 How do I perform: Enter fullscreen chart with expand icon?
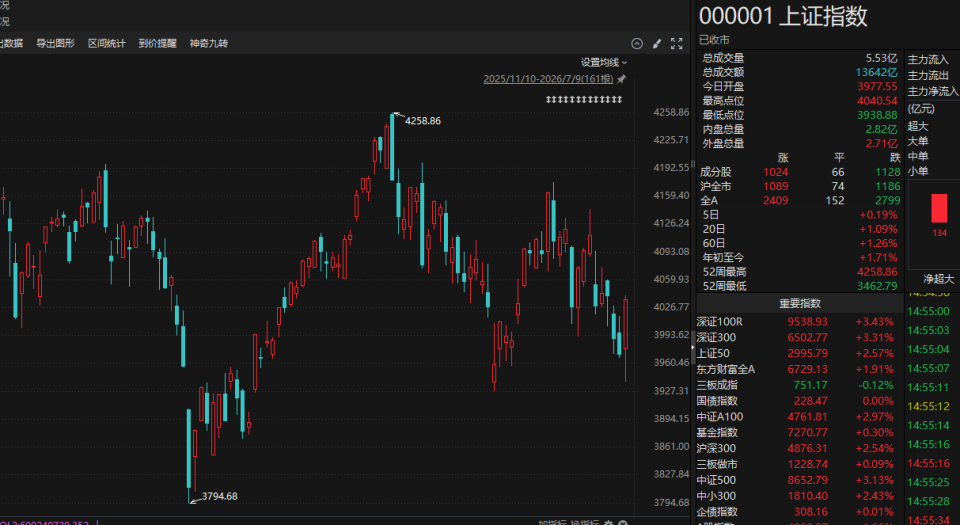677,43
